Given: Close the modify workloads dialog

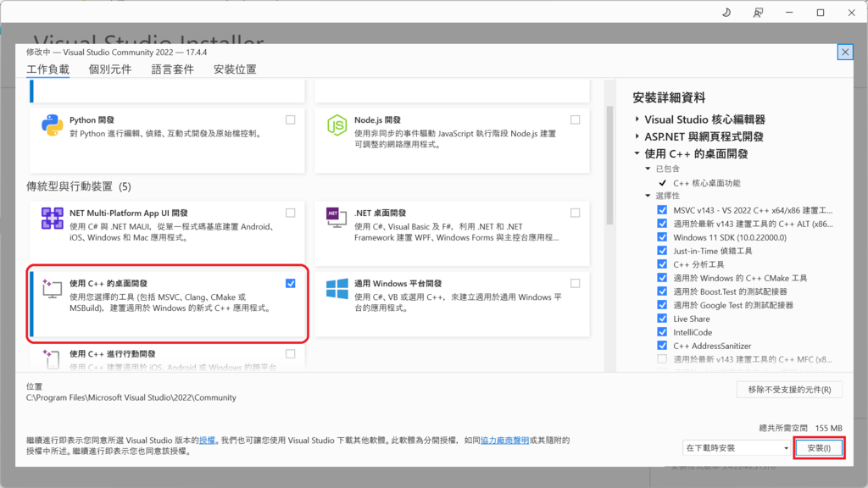Looking at the screenshot, I should coord(845,52).
